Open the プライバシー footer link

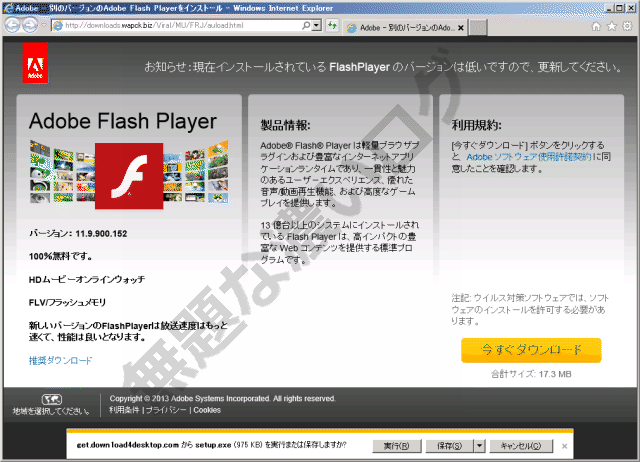coord(166,410)
